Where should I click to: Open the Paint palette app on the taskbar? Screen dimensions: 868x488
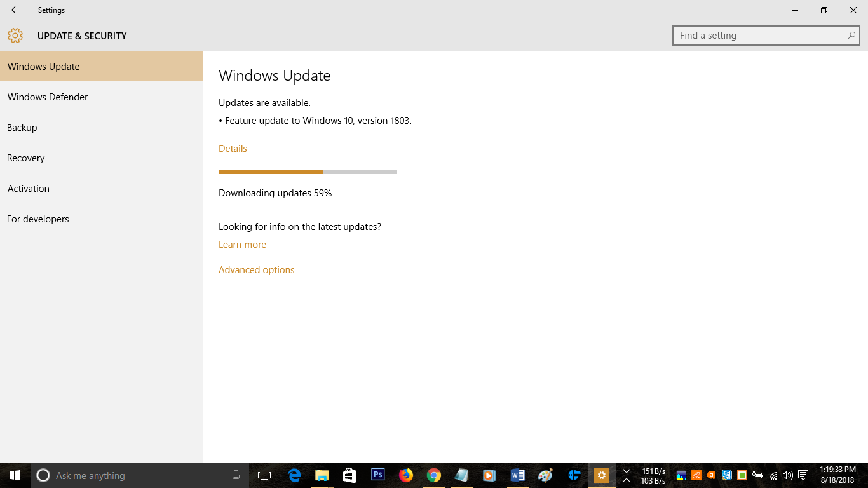point(545,475)
